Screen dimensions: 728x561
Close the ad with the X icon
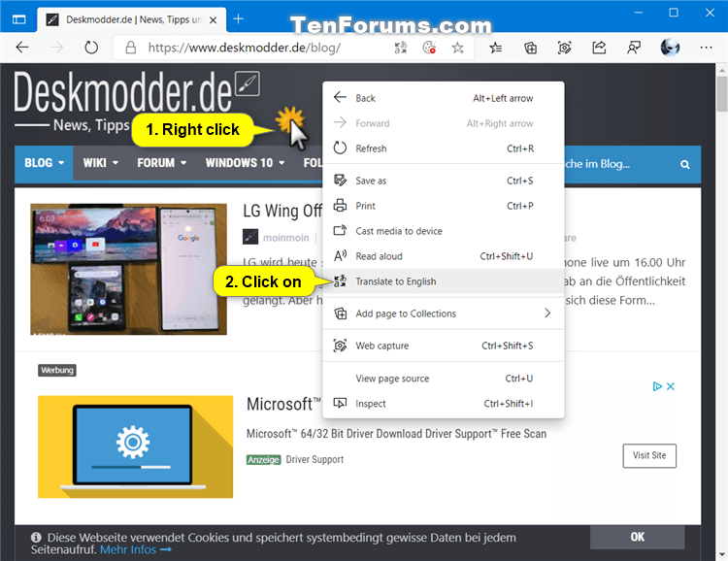click(671, 386)
